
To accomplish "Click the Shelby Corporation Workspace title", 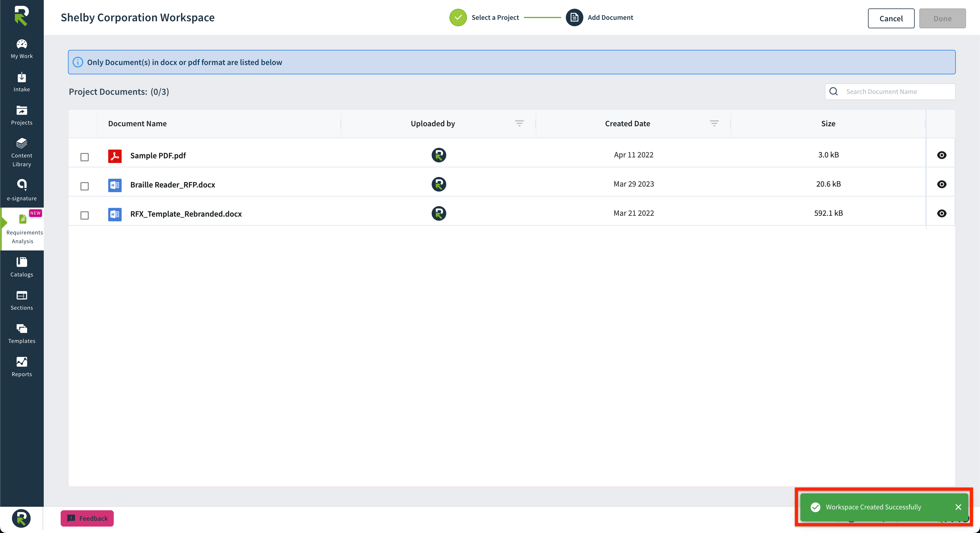I will 138,17.
